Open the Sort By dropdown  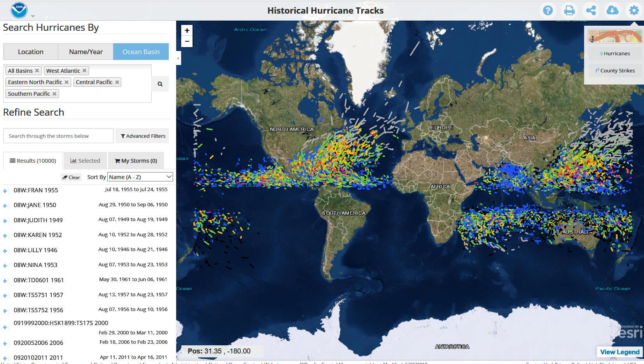(x=140, y=177)
